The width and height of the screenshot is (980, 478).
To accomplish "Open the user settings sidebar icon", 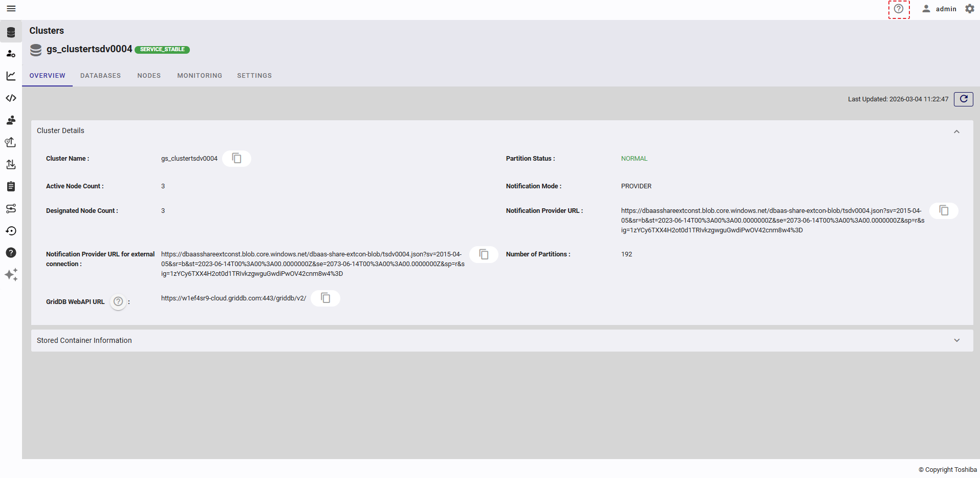I will tap(11, 54).
